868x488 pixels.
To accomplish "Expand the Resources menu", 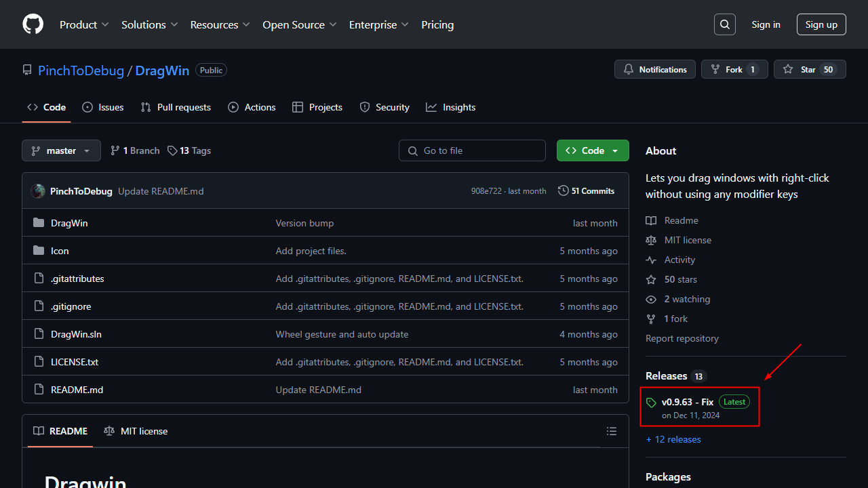I will click(x=220, y=24).
